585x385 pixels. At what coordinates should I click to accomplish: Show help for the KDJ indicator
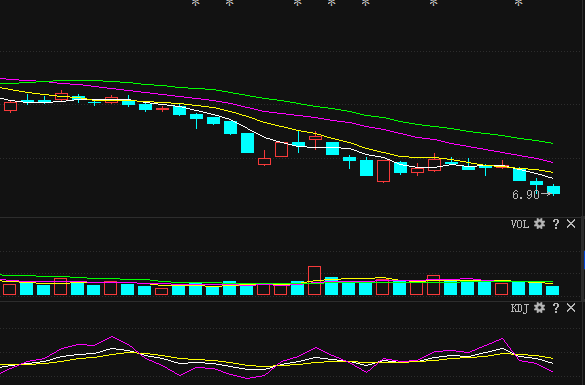556,308
